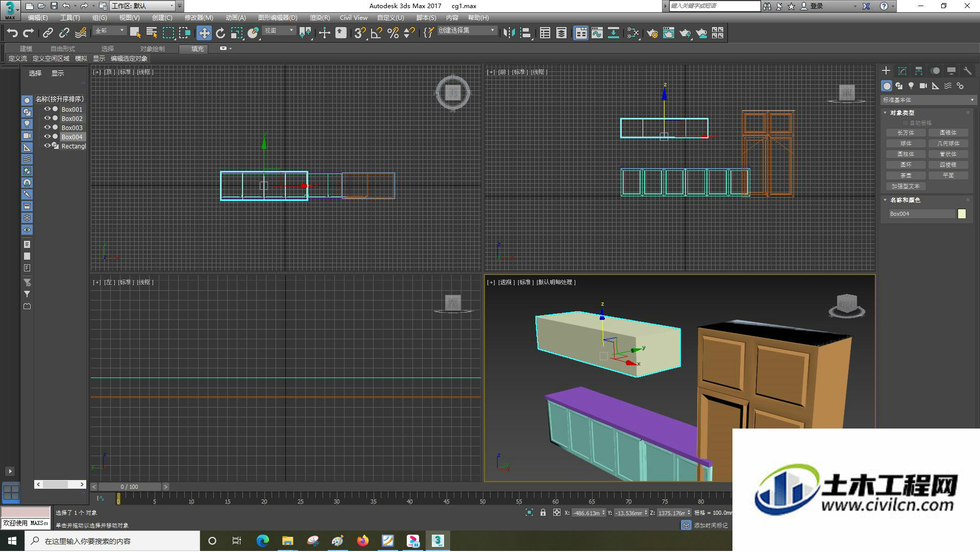Open File Explorer from the taskbar
This screenshot has height=552, width=980.
click(287, 541)
